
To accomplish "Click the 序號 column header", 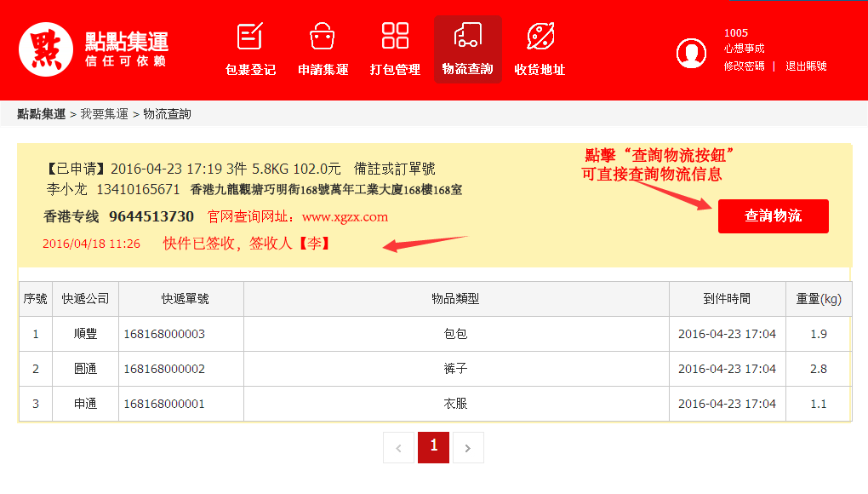I will pyautogui.click(x=36, y=299).
